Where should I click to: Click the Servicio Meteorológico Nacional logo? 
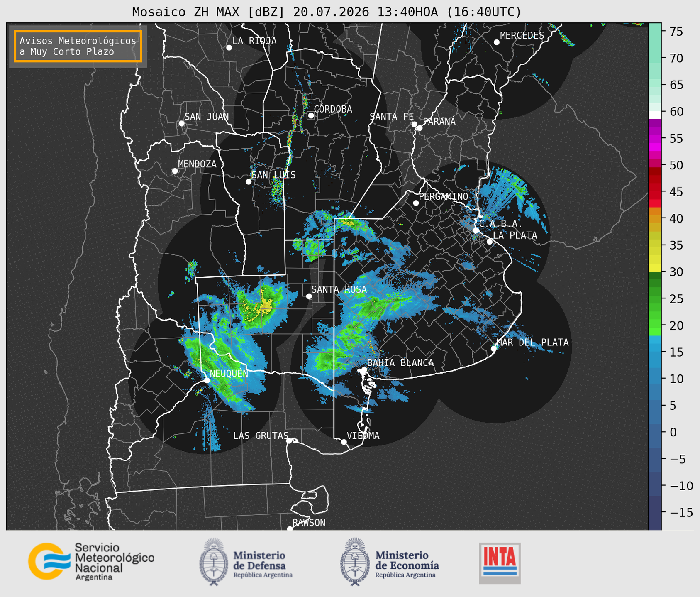click(x=91, y=561)
